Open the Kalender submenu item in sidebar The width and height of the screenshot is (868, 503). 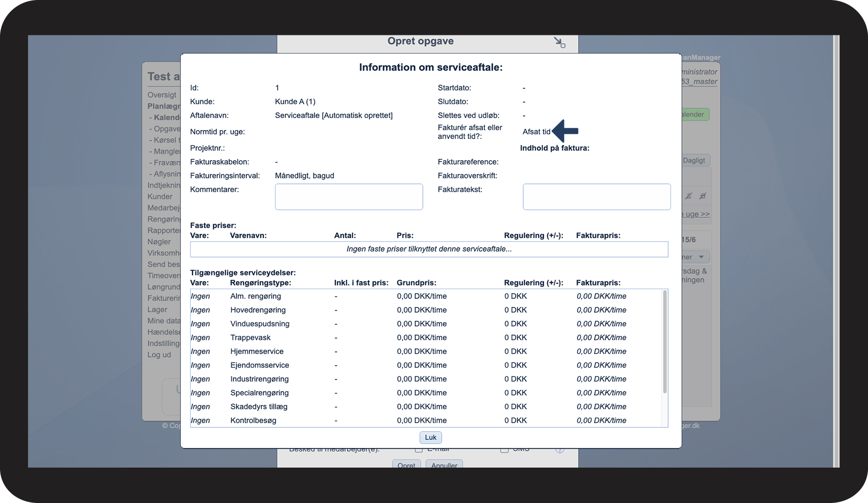tap(165, 118)
